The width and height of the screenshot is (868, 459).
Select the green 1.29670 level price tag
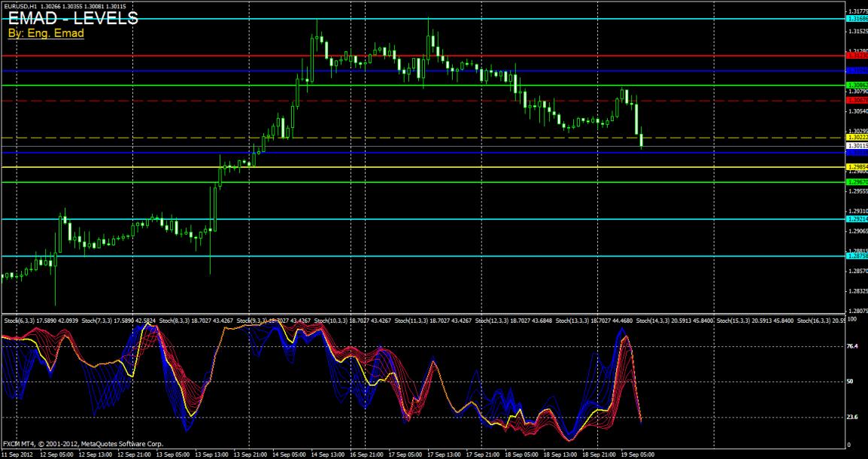point(857,182)
